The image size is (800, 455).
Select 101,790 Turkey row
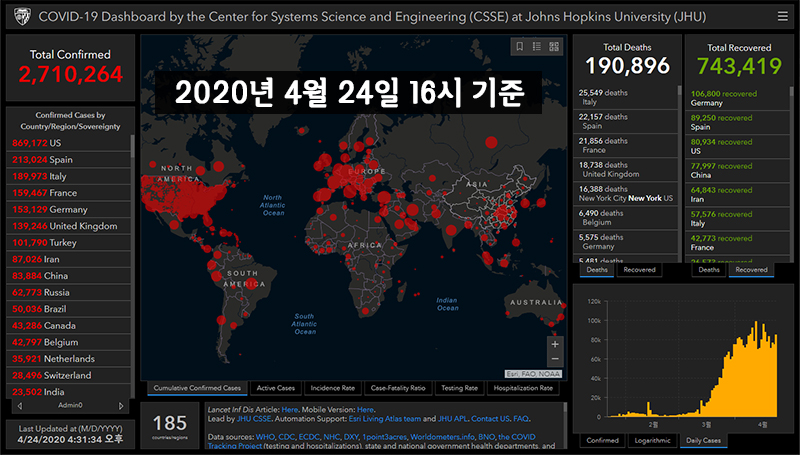[69, 243]
